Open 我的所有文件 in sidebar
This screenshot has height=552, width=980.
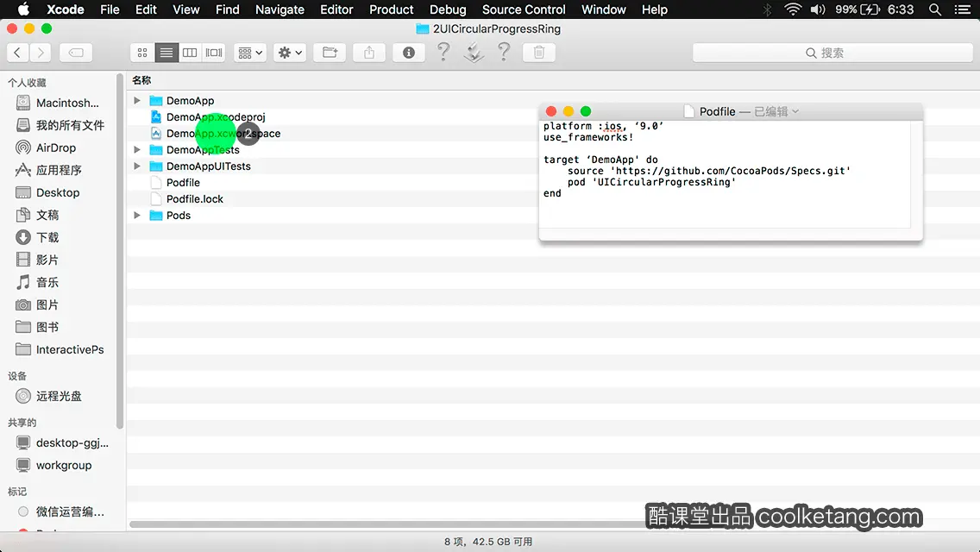pyautogui.click(x=60, y=125)
